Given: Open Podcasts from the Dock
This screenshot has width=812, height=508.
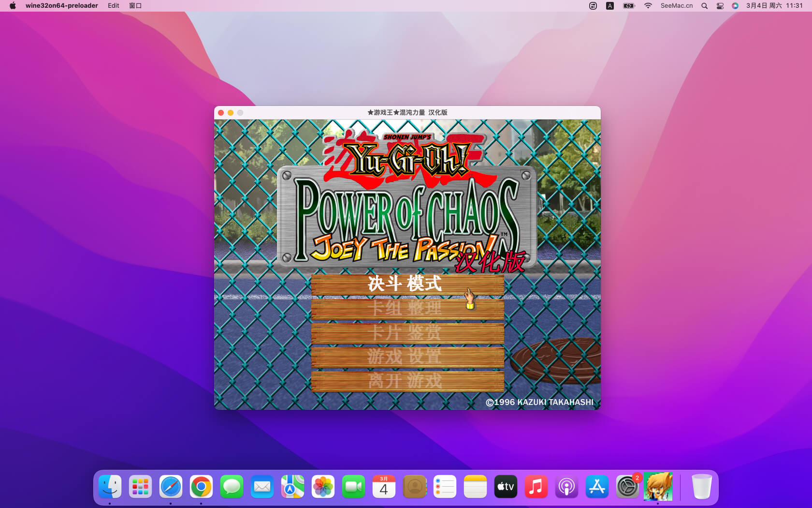Looking at the screenshot, I should 566,486.
